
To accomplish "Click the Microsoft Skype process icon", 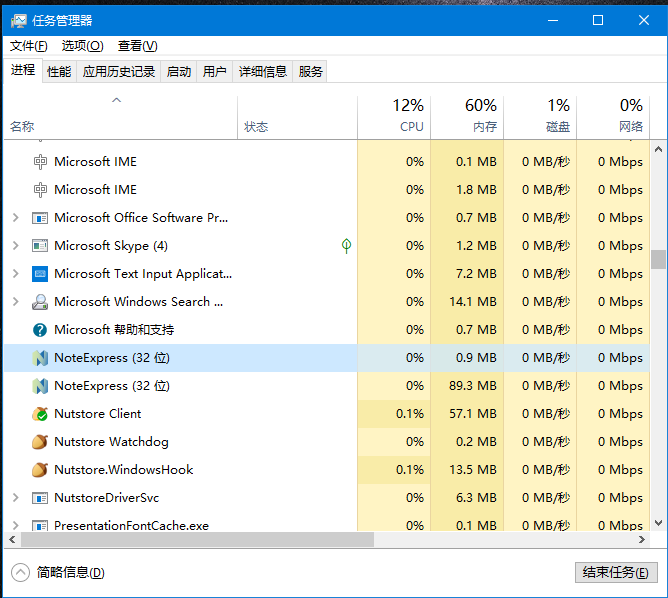I will (40, 246).
